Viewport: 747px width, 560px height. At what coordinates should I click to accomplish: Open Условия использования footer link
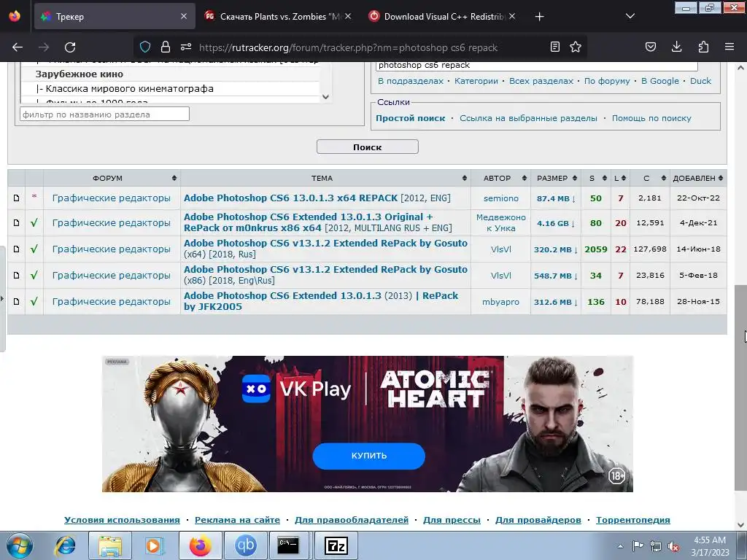pos(122,520)
